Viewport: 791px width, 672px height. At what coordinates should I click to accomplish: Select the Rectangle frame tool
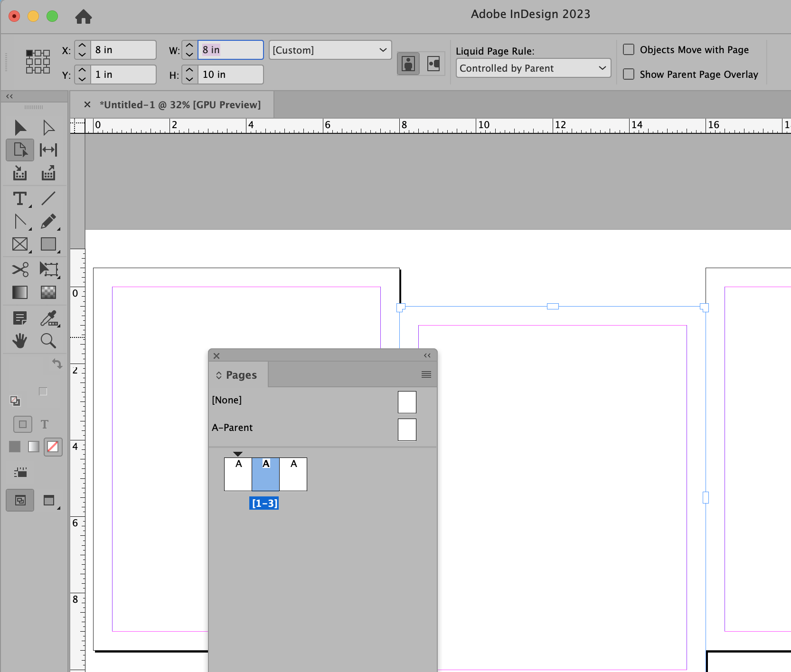coord(19,245)
